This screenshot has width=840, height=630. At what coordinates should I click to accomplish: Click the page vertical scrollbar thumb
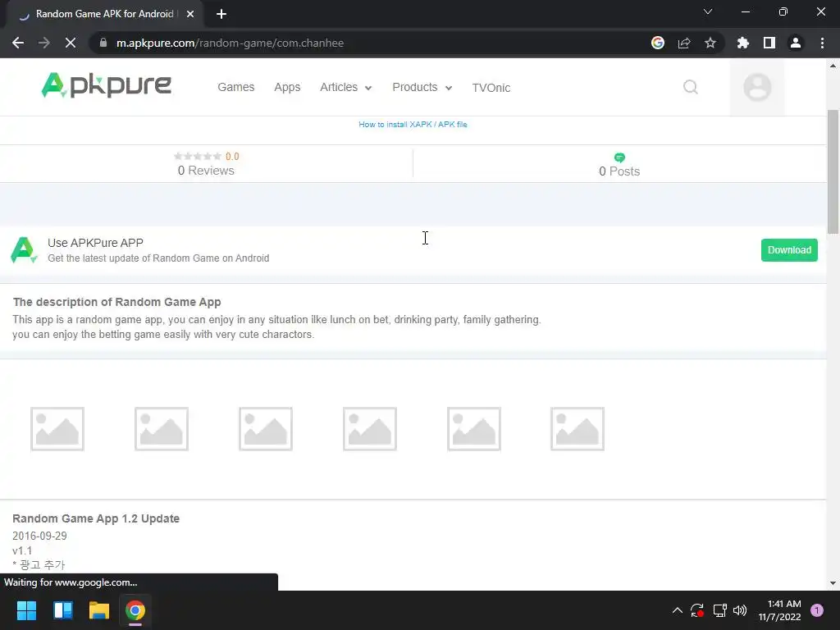(833, 171)
